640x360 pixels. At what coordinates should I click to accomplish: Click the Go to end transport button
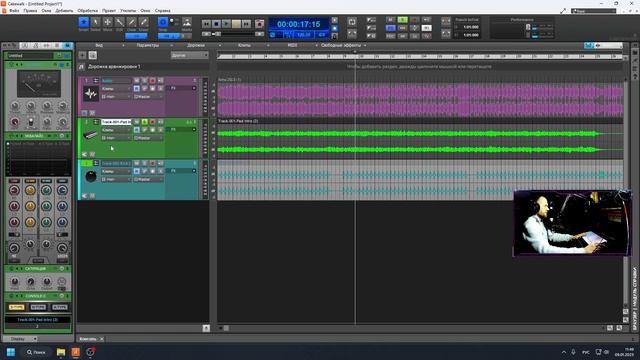click(x=246, y=24)
